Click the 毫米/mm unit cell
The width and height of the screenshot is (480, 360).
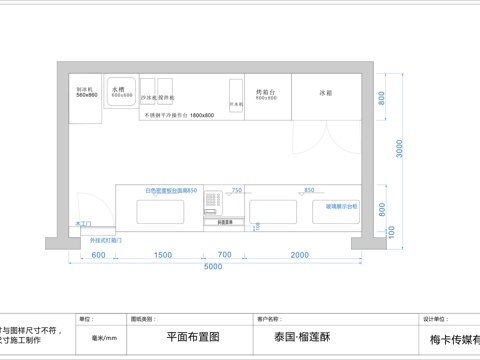[104, 338]
